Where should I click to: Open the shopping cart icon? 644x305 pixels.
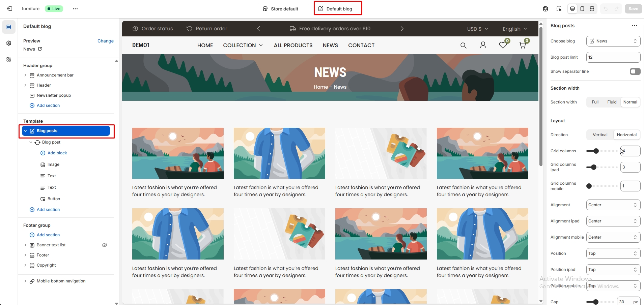point(523,45)
